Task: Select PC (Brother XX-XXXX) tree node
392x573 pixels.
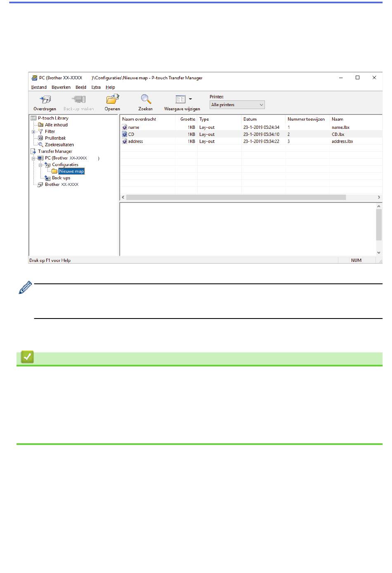Action: 72,158
